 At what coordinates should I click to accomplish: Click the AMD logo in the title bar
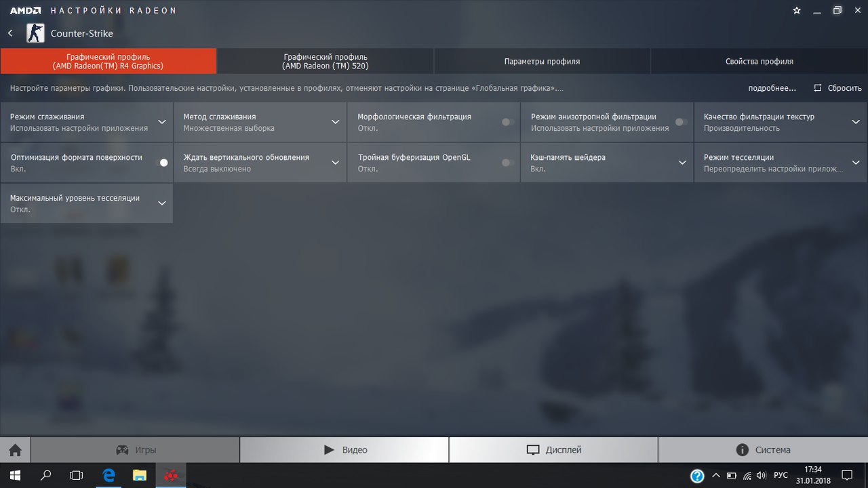coord(25,10)
